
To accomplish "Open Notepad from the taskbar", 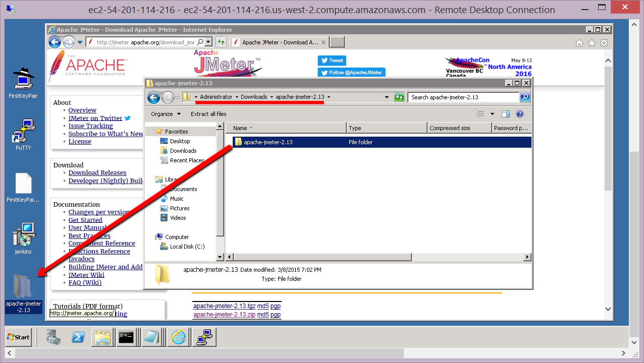I will 152,337.
